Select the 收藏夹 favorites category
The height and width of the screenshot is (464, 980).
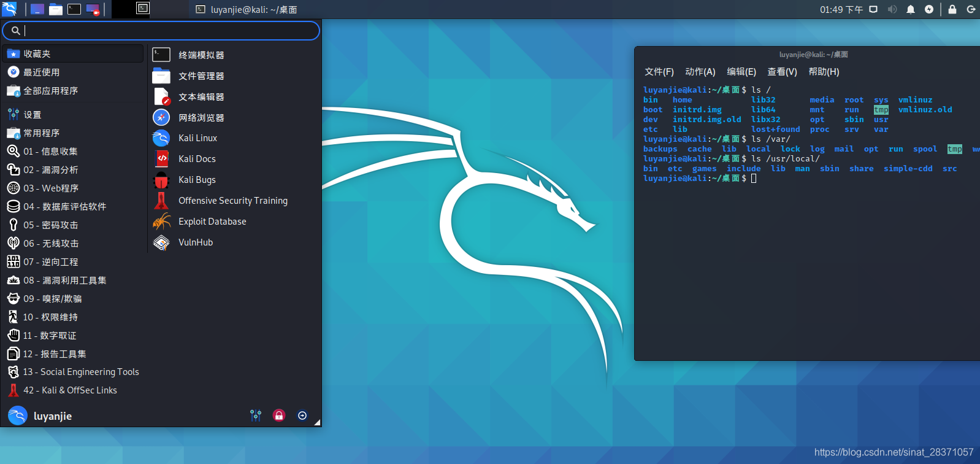tap(74, 53)
